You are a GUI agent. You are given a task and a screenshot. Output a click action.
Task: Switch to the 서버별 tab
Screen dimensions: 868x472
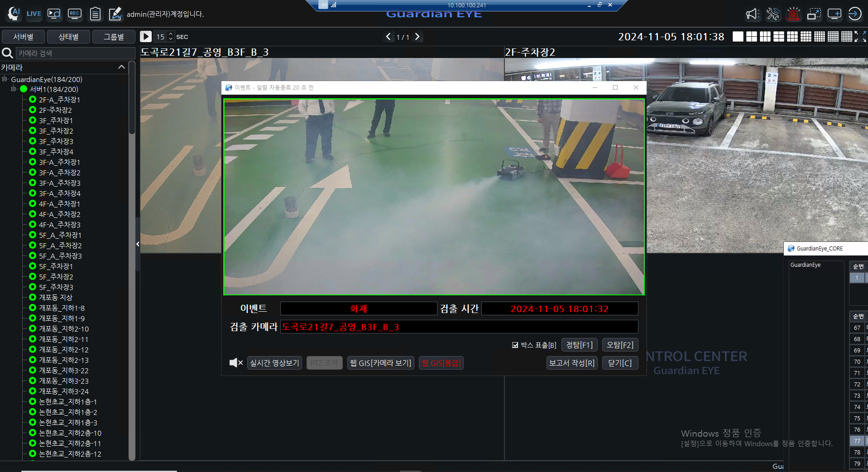coord(24,37)
